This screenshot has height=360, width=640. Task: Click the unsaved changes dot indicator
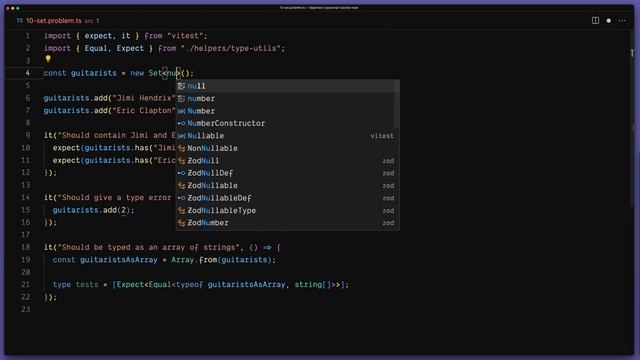tap(609, 20)
